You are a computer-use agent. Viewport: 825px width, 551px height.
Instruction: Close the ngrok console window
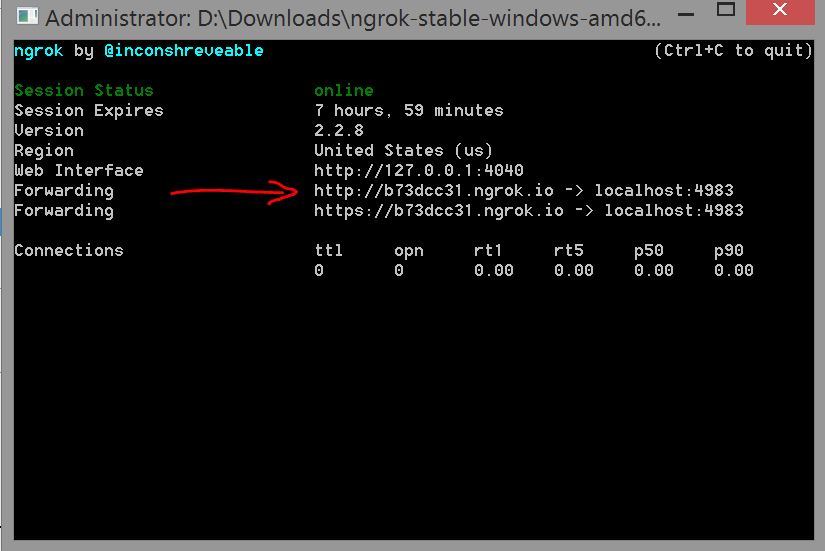click(x=780, y=11)
